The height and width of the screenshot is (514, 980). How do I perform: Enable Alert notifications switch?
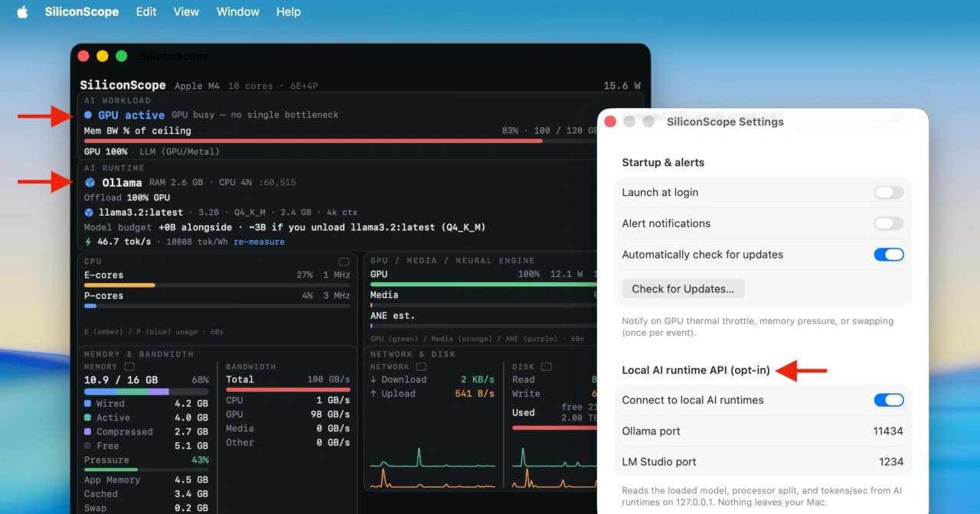point(889,223)
